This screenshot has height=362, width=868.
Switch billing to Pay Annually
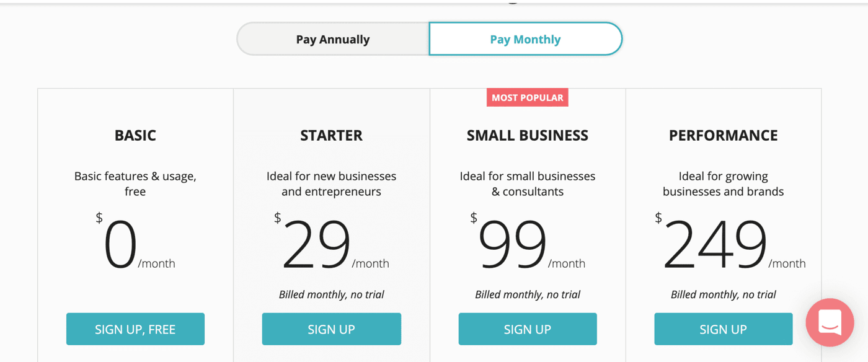pos(333,40)
